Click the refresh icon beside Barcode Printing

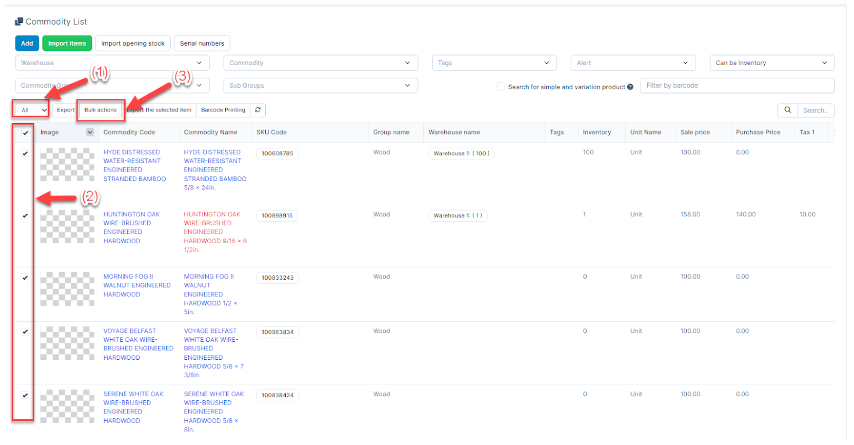coord(259,109)
